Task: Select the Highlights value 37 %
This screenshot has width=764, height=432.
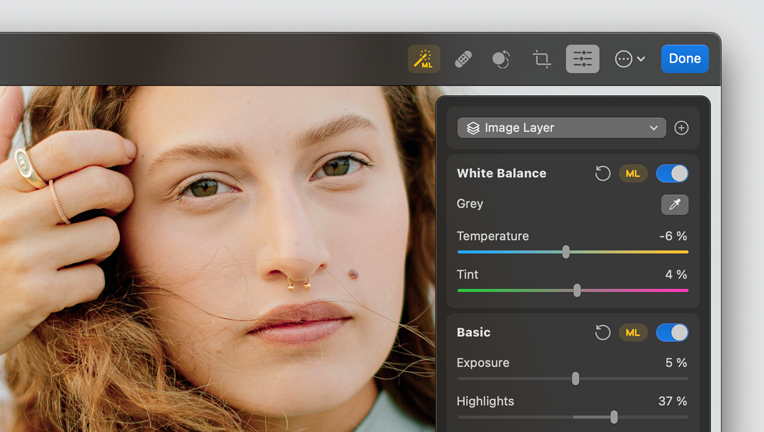Action: (x=672, y=401)
